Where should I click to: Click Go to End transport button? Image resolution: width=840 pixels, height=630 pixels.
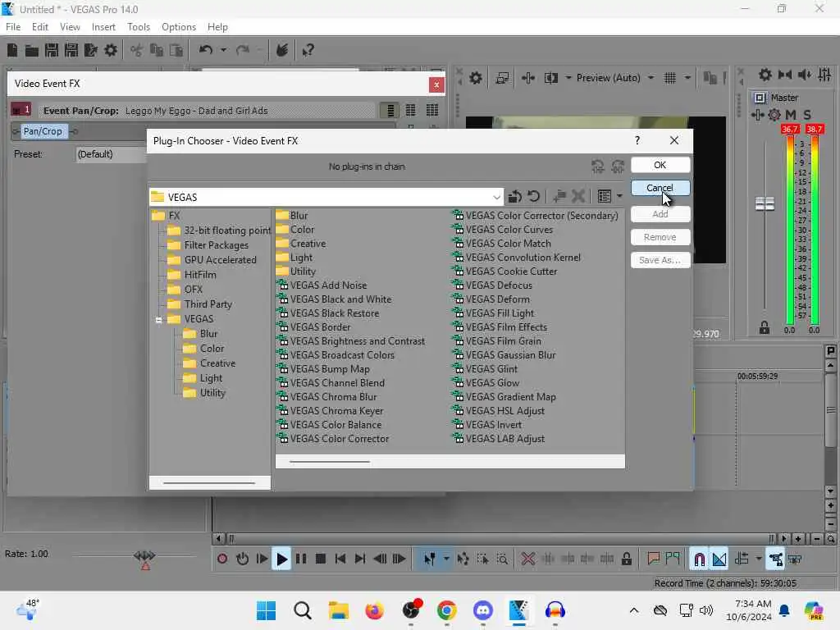[x=360, y=559]
